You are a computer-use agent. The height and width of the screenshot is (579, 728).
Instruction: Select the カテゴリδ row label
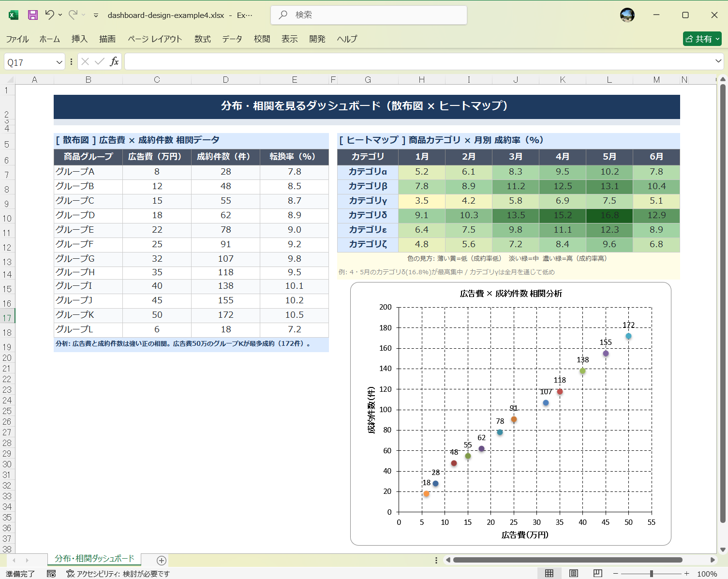(x=368, y=215)
